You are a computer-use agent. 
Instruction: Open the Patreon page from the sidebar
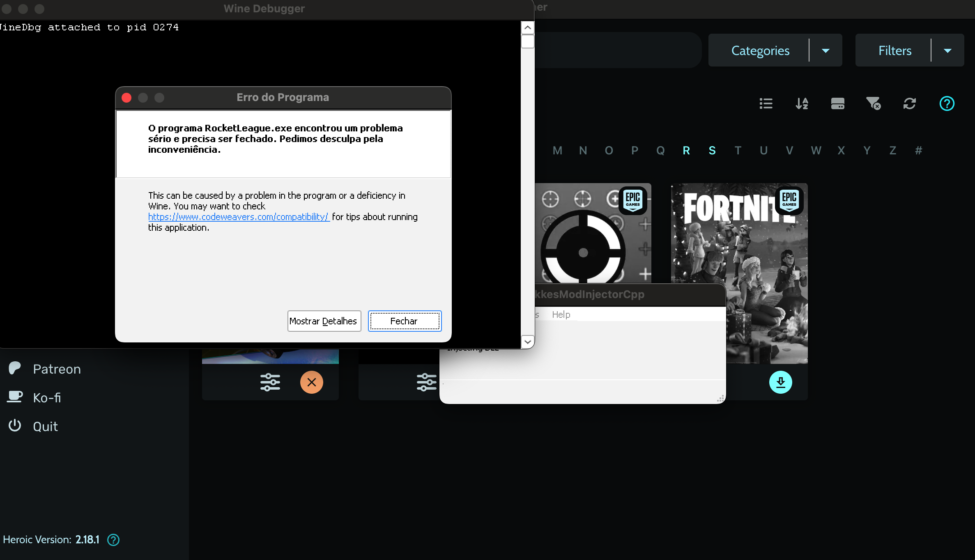[x=57, y=368]
